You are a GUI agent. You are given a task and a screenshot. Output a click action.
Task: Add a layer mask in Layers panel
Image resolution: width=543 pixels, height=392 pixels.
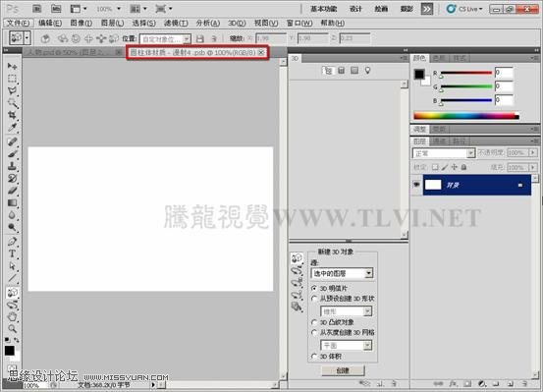click(467, 384)
